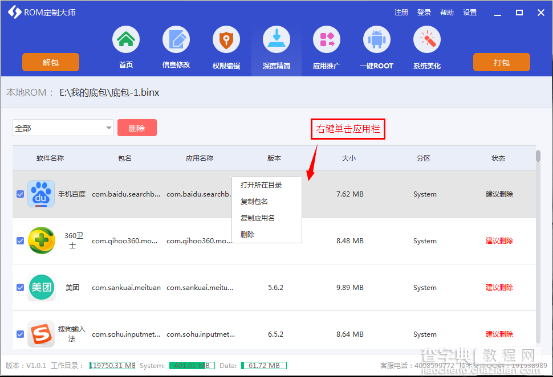This screenshot has width=553, height=377.
Task: Select the 深度精简 download icon
Action: [x=276, y=39]
